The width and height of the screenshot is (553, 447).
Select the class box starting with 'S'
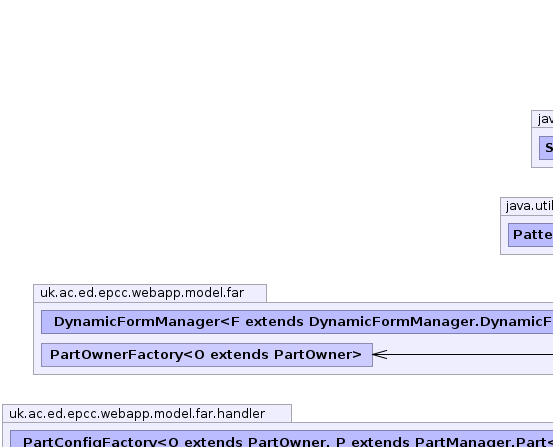click(546, 148)
